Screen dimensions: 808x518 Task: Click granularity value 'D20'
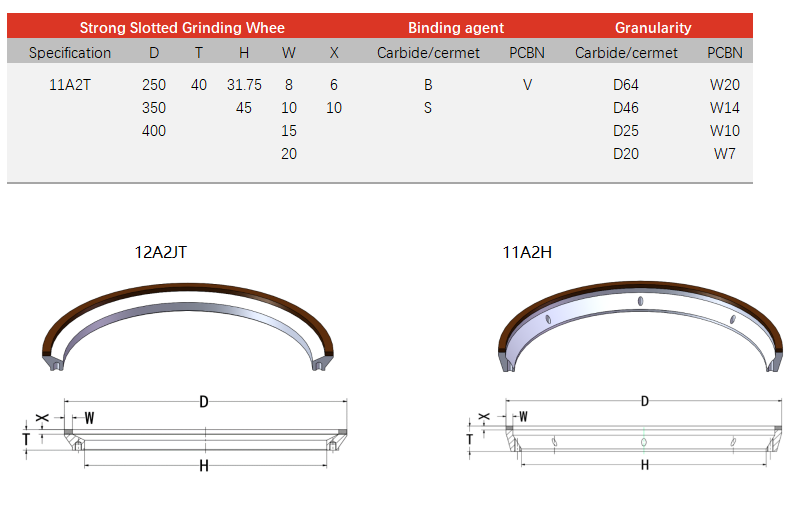[x=626, y=154]
